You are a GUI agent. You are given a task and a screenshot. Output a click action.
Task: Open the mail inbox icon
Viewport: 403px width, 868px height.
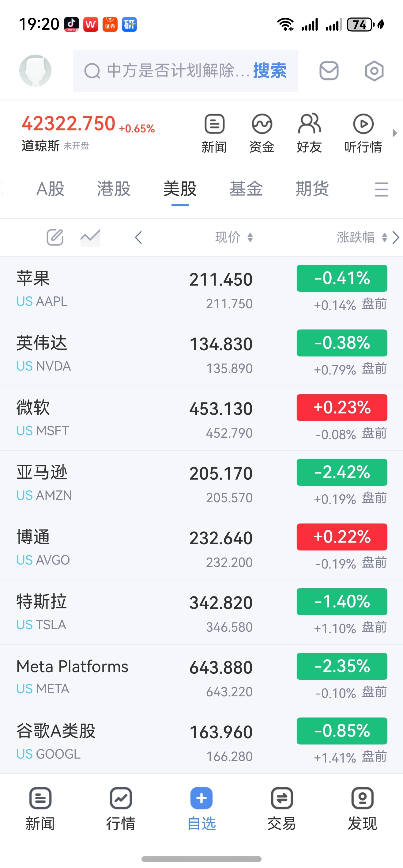pyautogui.click(x=329, y=71)
